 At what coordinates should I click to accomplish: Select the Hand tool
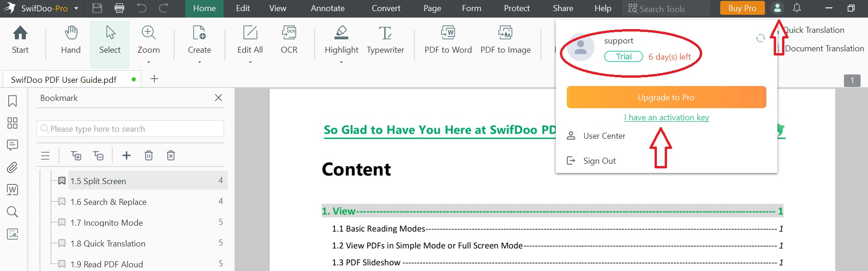[71, 40]
